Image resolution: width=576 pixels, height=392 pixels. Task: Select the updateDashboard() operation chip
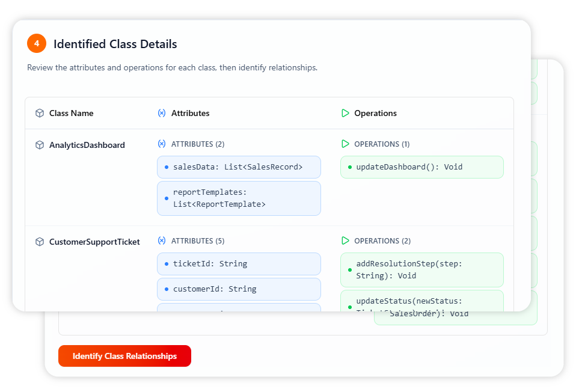(x=421, y=167)
